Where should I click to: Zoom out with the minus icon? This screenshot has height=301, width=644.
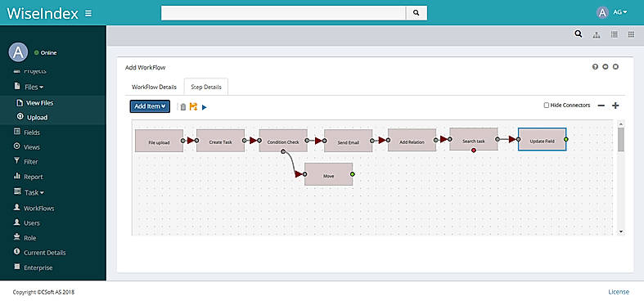coord(601,106)
